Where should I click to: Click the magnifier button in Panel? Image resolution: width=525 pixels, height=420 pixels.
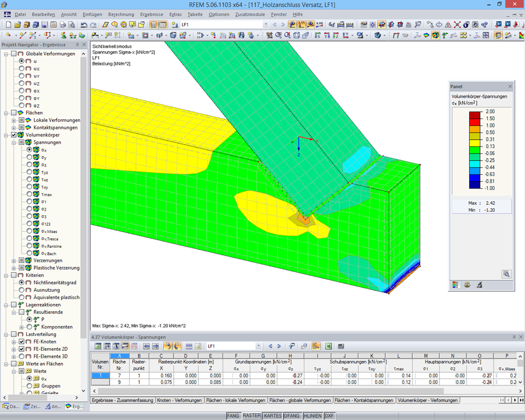click(x=507, y=274)
